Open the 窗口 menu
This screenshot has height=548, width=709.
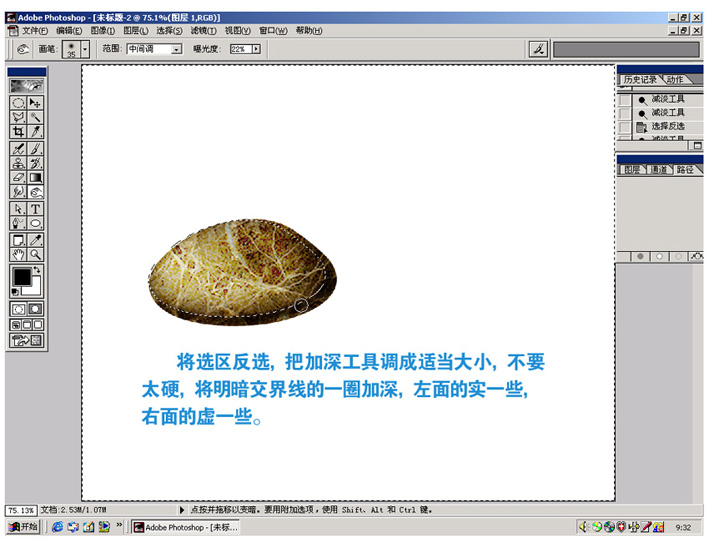(x=273, y=30)
